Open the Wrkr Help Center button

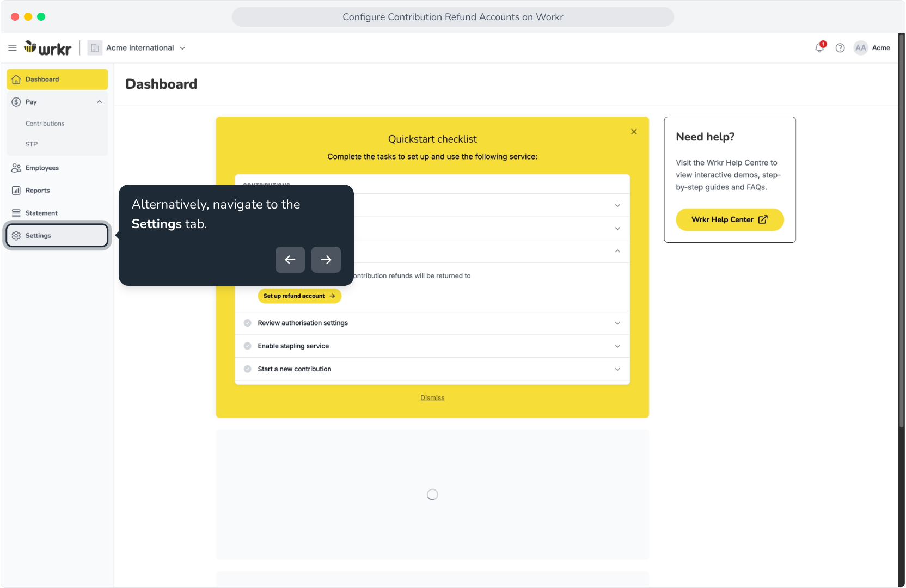(730, 219)
